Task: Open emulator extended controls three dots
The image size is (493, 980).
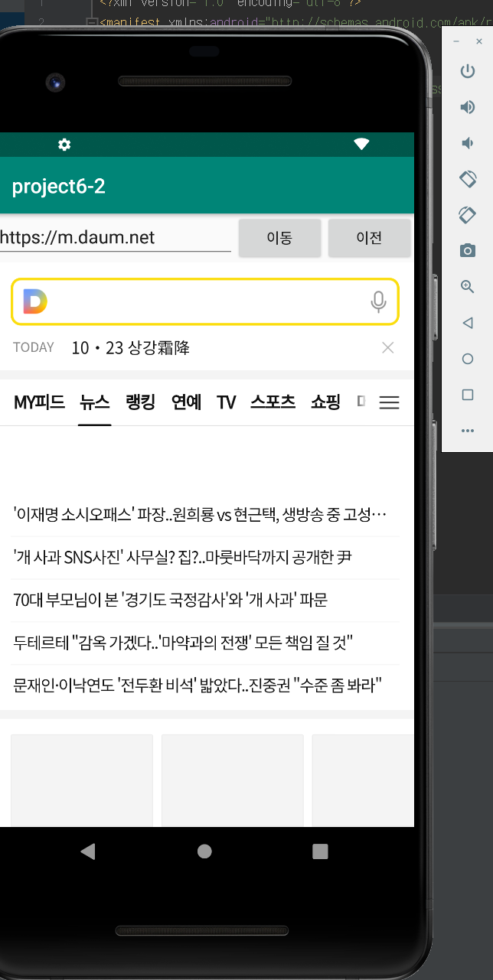Action: (x=467, y=431)
